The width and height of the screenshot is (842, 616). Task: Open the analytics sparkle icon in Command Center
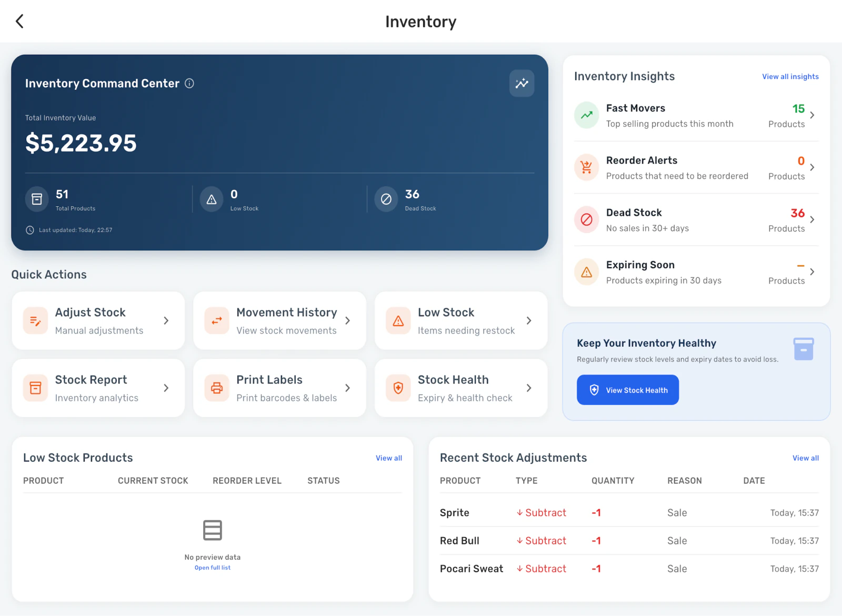(x=522, y=83)
